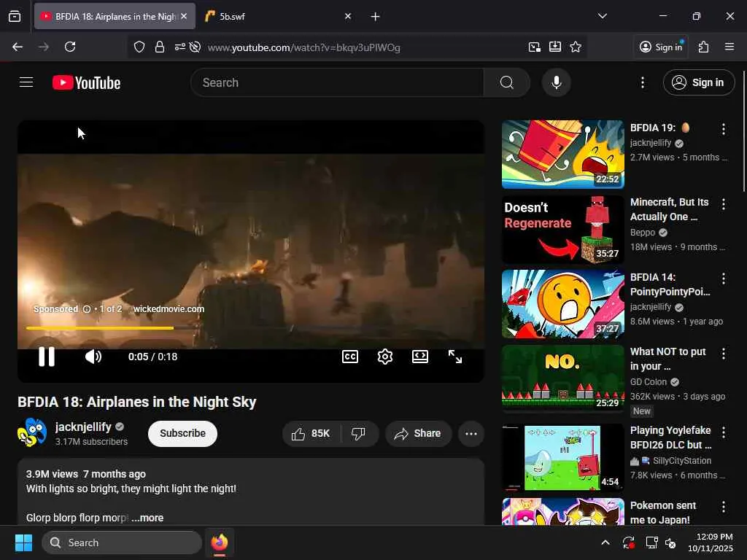Open options menu for BFDIA 19 video

(723, 129)
